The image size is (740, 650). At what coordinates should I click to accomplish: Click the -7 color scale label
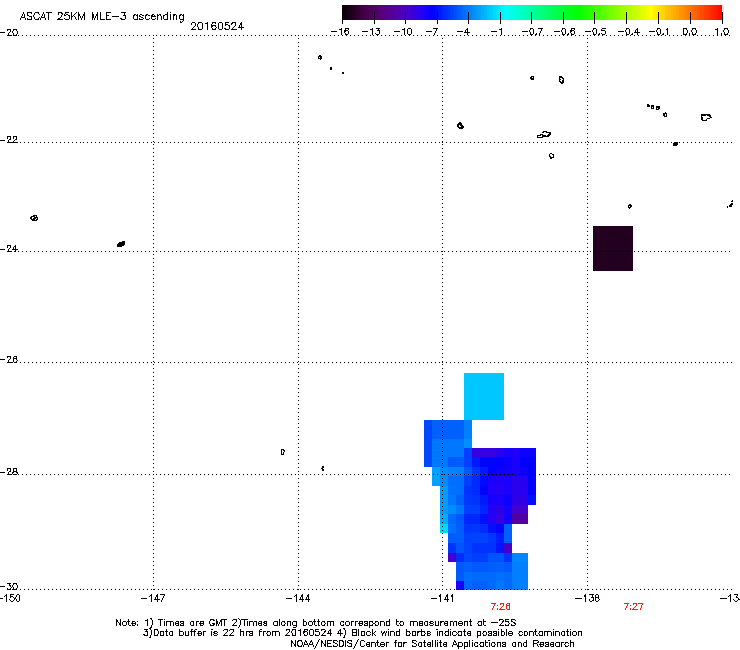click(x=432, y=32)
